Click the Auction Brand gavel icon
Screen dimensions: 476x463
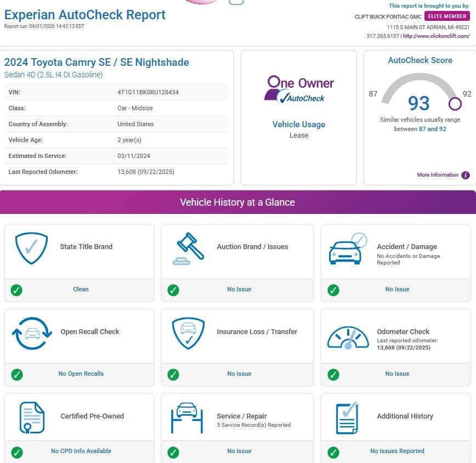188,249
